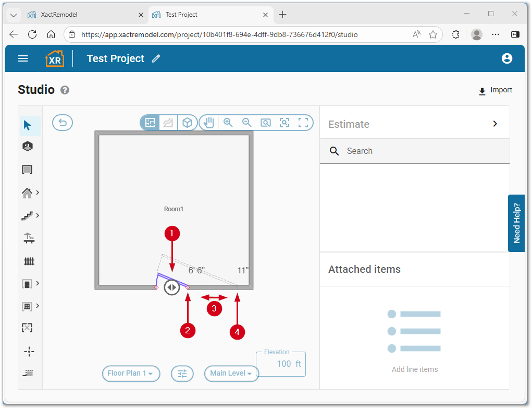532x409 pixels.
Task: Open the Floor Plan 1 dropdown
Action: (130, 374)
